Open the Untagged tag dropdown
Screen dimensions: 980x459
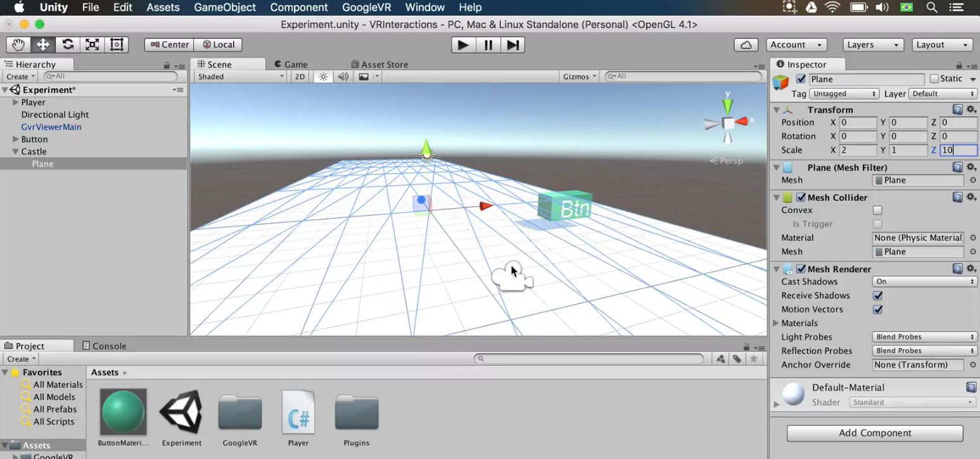[844, 93]
